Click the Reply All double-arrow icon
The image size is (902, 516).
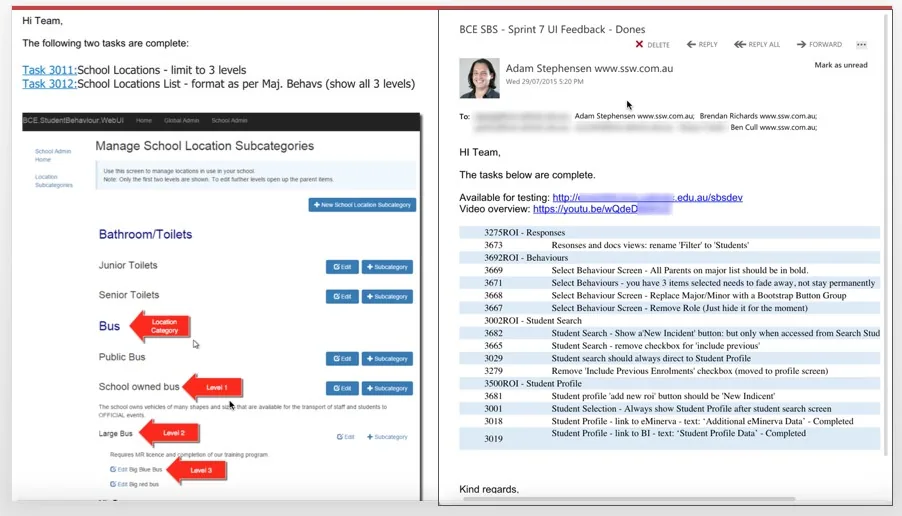click(739, 44)
